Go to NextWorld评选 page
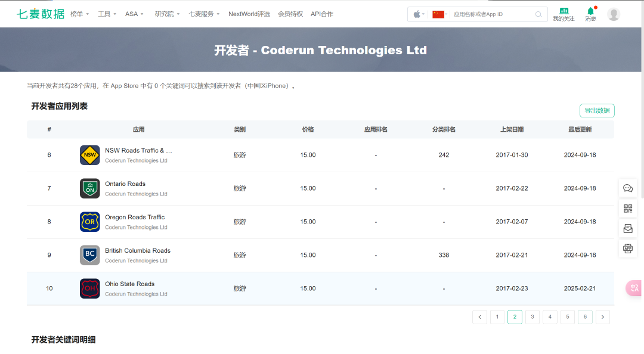Image resolution: width=644 pixels, height=354 pixels. pyautogui.click(x=249, y=14)
